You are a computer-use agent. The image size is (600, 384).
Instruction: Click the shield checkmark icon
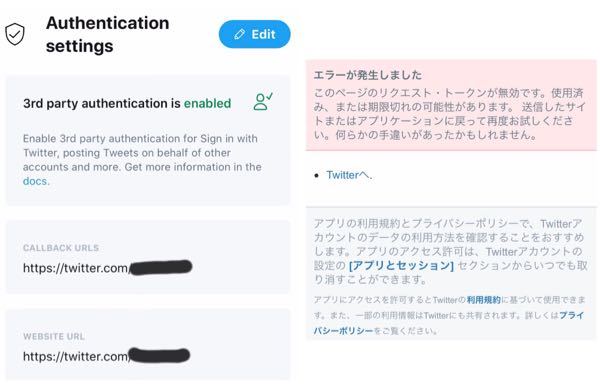click(x=15, y=34)
